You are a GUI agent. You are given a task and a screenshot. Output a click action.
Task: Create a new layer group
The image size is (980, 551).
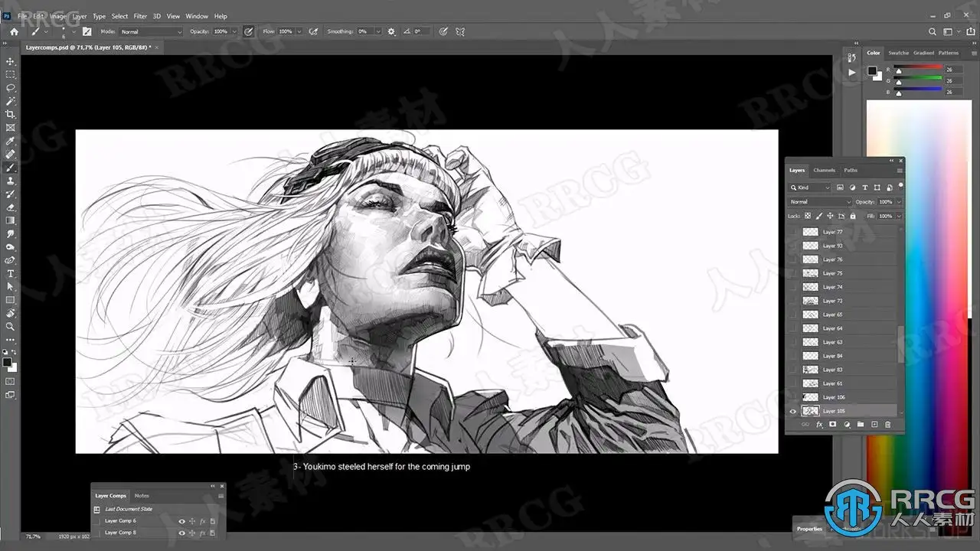click(861, 424)
